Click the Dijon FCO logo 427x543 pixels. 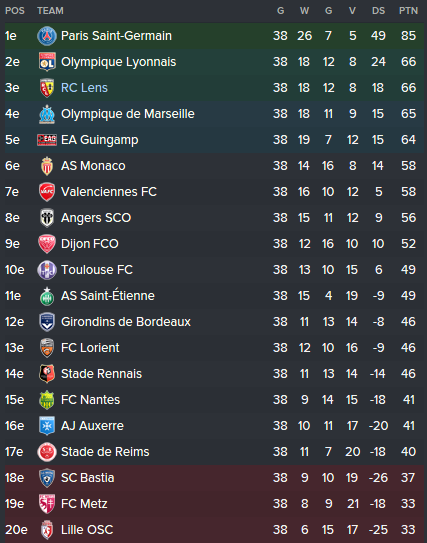pos(47,244)
